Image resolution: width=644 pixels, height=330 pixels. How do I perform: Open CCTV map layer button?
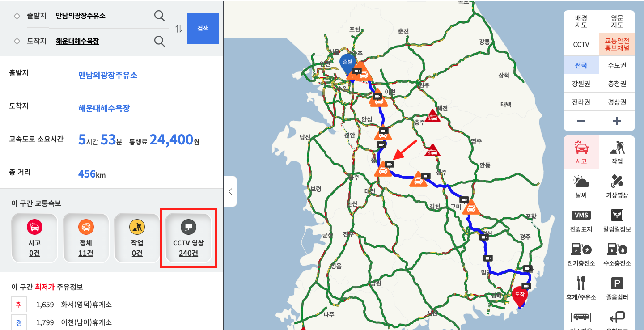pos(581,45)
